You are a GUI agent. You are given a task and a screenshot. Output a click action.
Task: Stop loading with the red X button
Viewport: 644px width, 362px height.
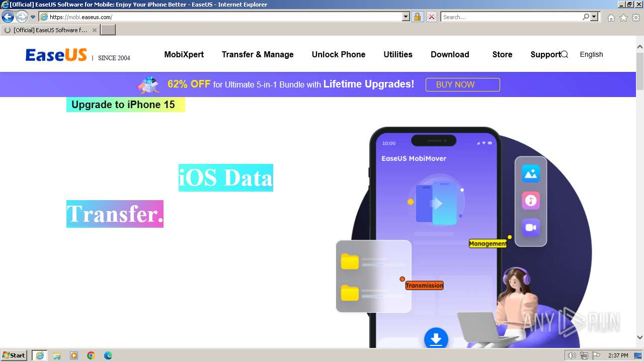tap(431, 17)
